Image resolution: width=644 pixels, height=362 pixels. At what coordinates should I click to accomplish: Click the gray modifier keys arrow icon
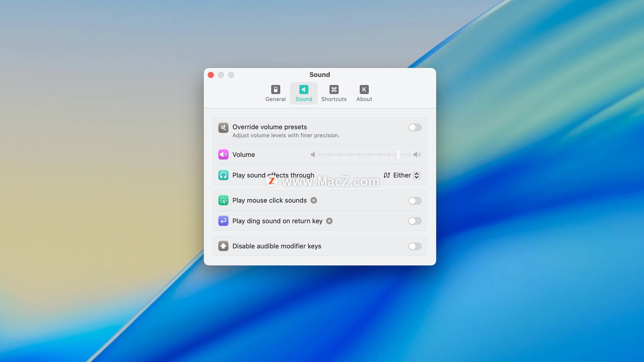(223, 246)
